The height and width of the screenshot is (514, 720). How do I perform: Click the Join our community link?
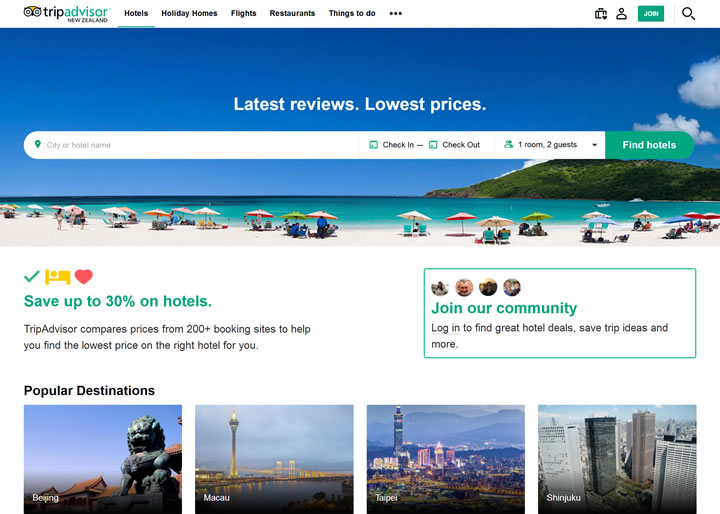504,308
